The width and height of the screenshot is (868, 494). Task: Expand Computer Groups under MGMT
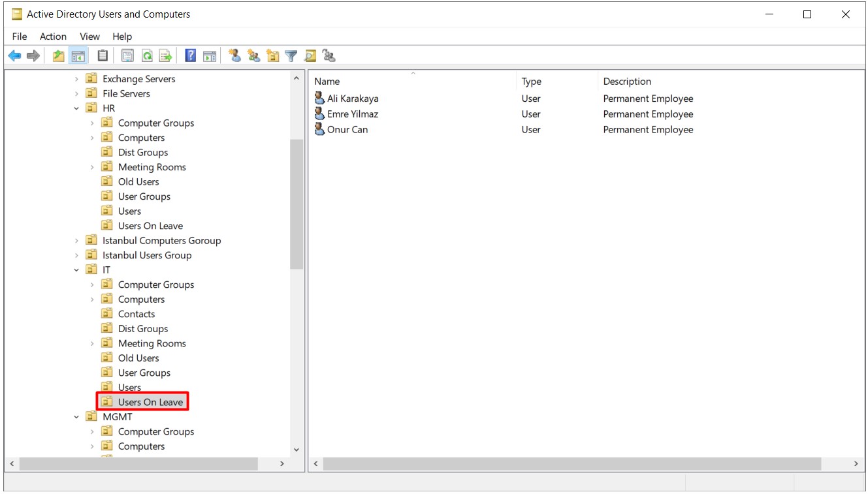click(x=92, y=431)
